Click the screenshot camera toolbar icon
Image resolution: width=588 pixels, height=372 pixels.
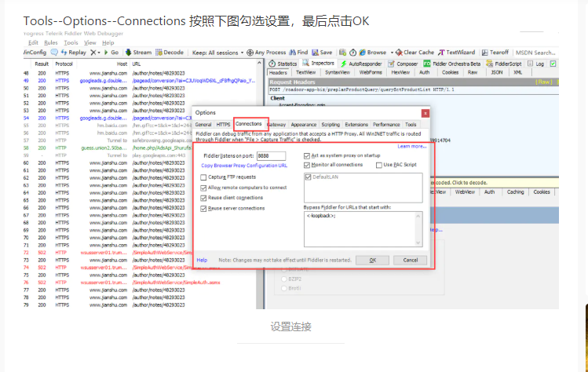342,53
